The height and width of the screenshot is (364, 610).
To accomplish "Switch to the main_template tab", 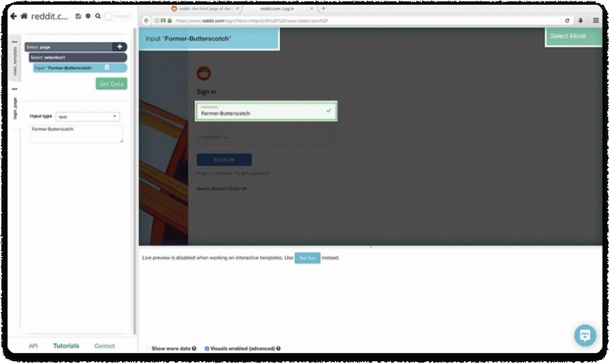I will pos(15,61).
